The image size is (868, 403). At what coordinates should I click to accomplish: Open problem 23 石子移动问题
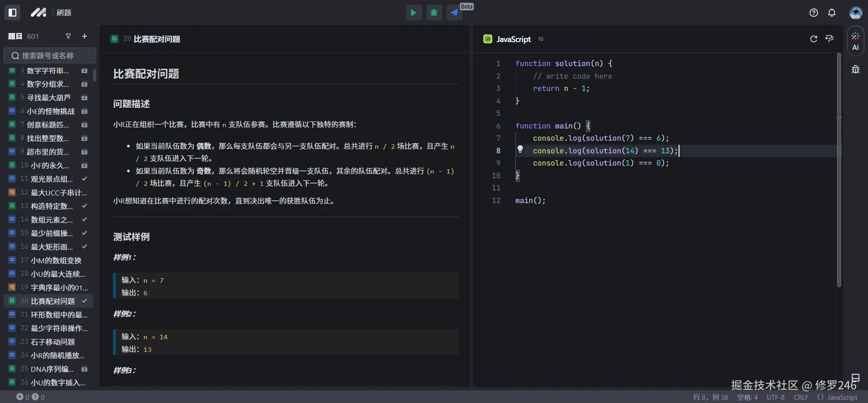(x=52, y=342)
